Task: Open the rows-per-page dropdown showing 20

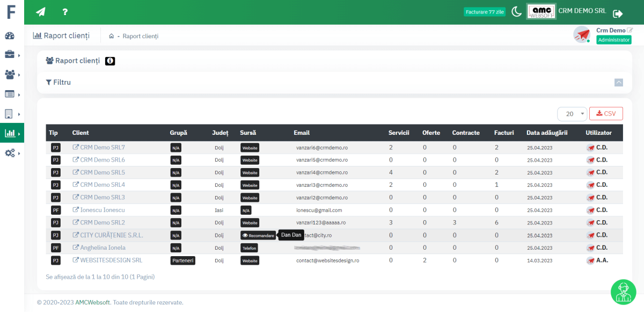Action: coord(572,114)
